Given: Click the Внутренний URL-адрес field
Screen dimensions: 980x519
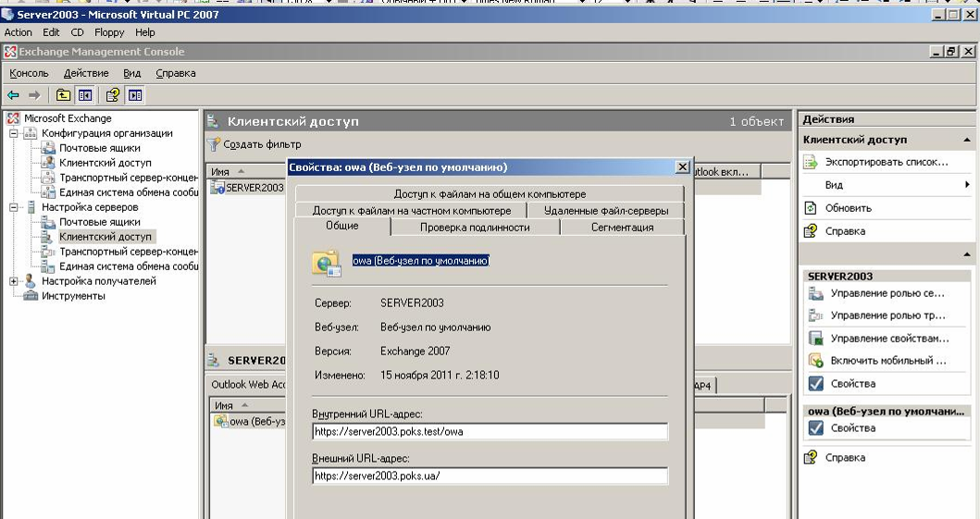Looking at the screenshot, I should pyautogui.click(x=490, y=431).
